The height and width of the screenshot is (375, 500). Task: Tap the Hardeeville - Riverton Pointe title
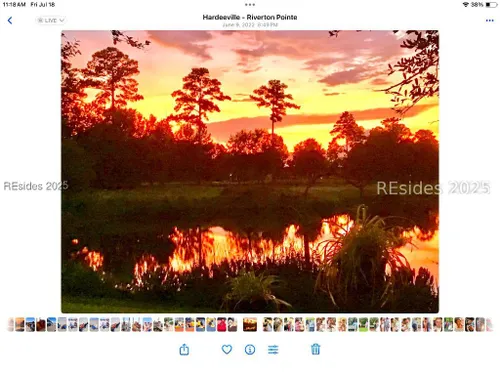pyautogui.click(x=250, y=17)
